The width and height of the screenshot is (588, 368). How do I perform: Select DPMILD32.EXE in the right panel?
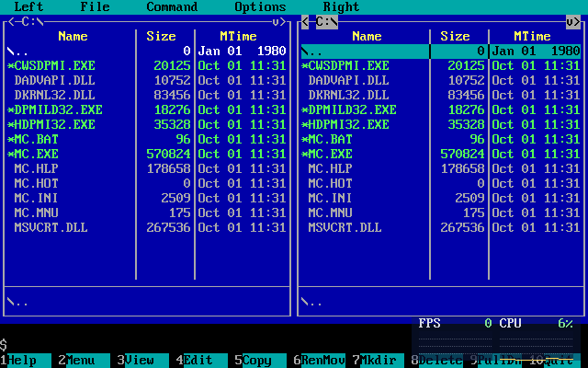coord(441,110)
